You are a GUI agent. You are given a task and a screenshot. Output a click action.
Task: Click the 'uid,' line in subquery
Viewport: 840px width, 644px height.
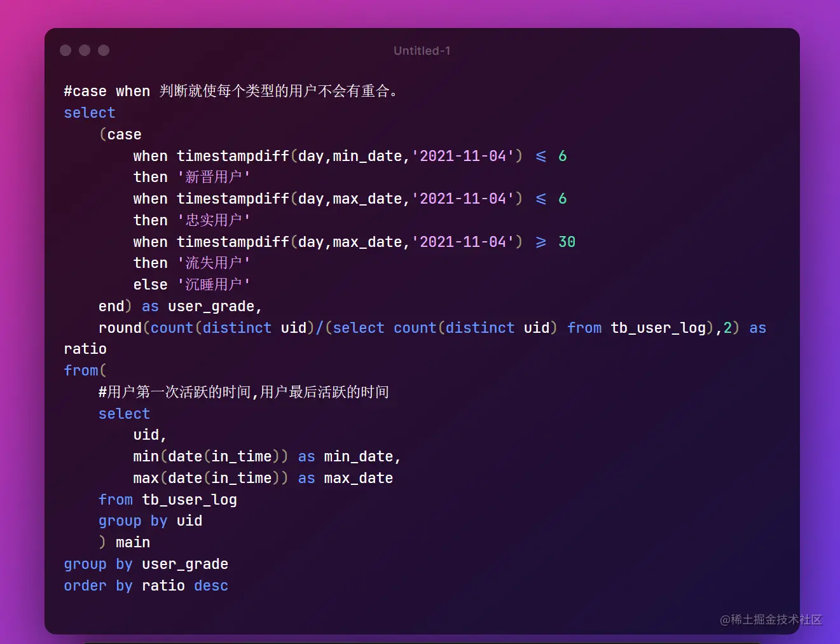[x=150, y=435]
